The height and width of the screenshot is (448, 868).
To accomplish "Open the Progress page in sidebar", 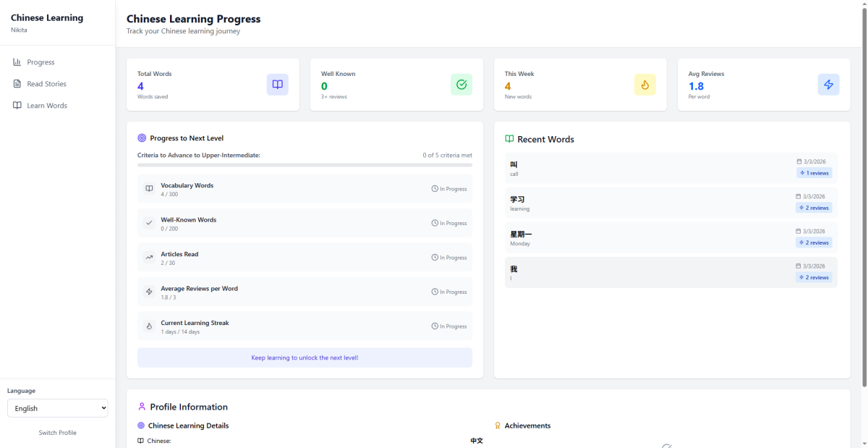I will (41, 62).
